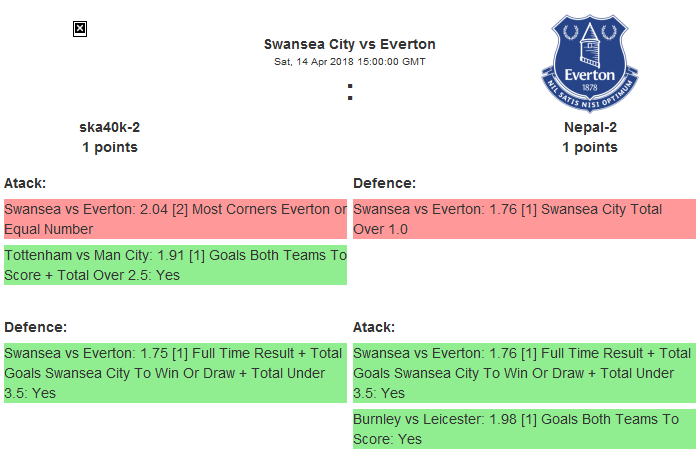Select the green Burnley vs Leicester bet

[523, 429]
